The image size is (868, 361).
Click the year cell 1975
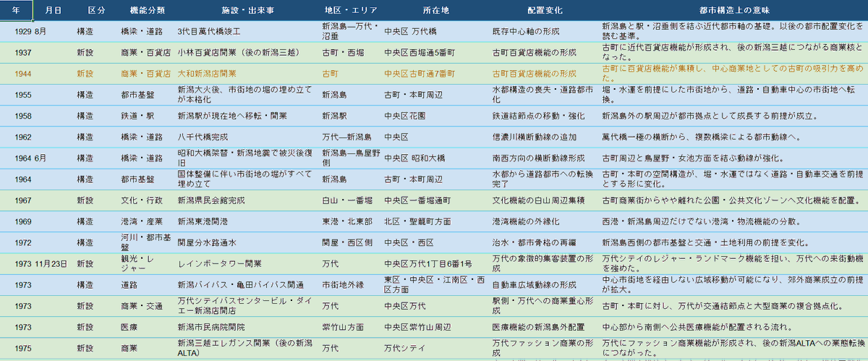(16, 347)
